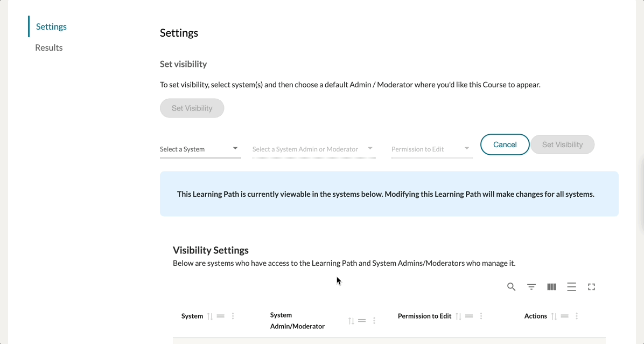Sort by the System column
Image resolution: width=644 pixels, height=344 pixels.
point(210,317)
